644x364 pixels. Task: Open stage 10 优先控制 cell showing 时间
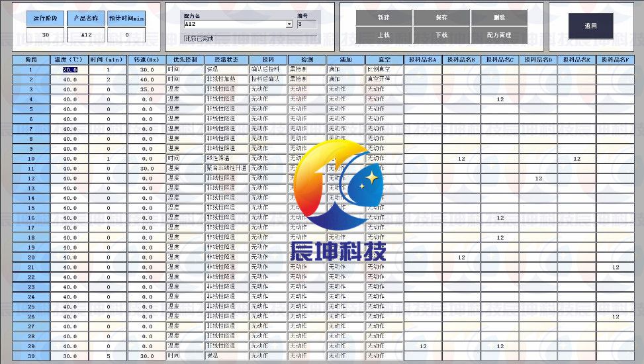pyautogui.click(x=185, y=158)
